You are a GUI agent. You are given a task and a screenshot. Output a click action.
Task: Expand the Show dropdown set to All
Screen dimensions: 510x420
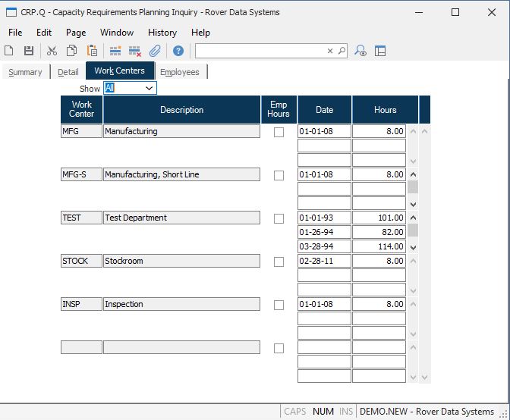[149, 88]
